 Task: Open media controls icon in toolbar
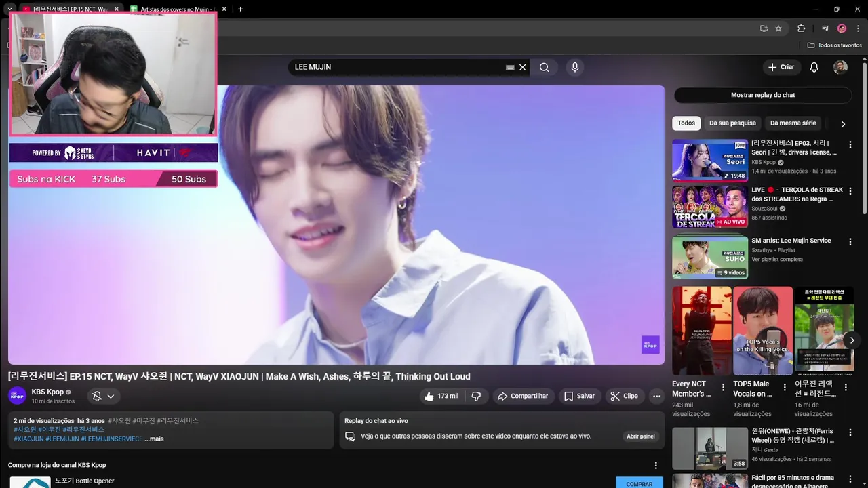pyautogui.click(x=825, y=28)
